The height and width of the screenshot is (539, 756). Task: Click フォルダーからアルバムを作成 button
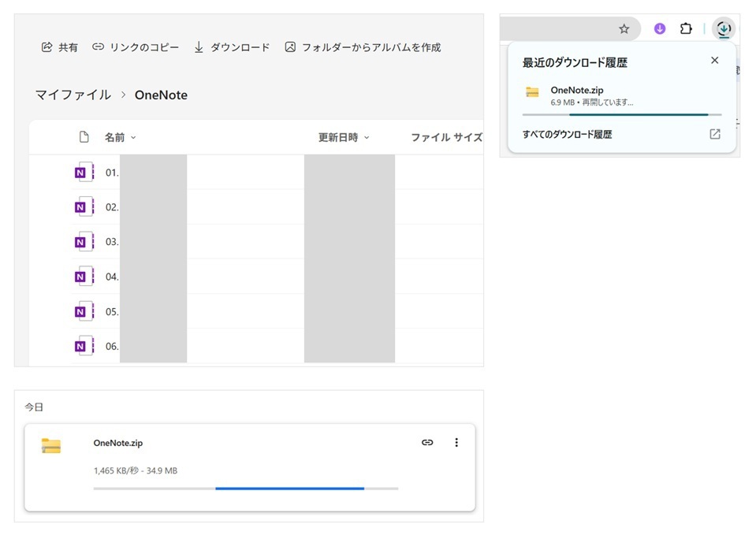363,47
